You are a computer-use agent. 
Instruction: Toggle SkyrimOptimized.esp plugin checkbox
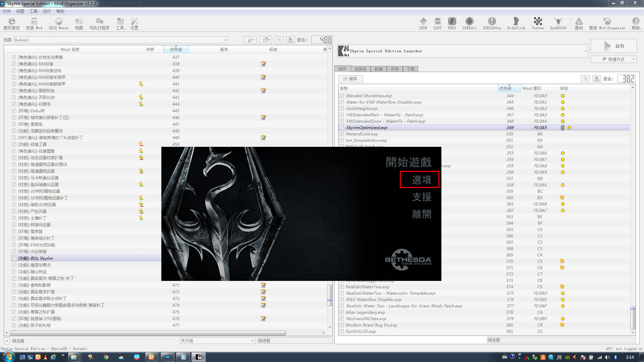point(341,128)
